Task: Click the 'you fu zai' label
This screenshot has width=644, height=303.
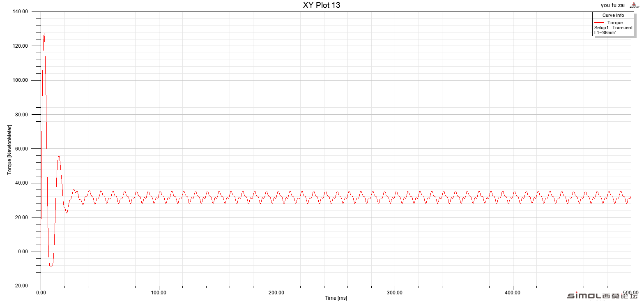Action: [x=613, y=5]
